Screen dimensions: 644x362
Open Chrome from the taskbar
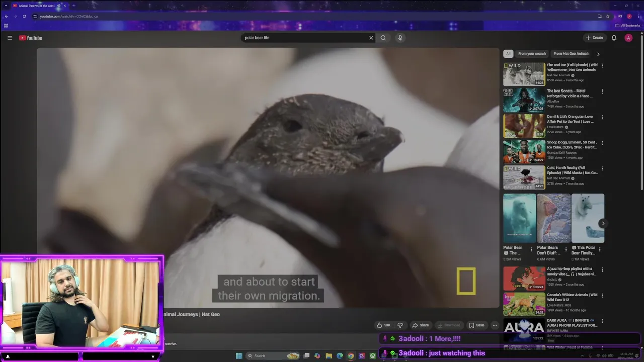coord(351,356)
